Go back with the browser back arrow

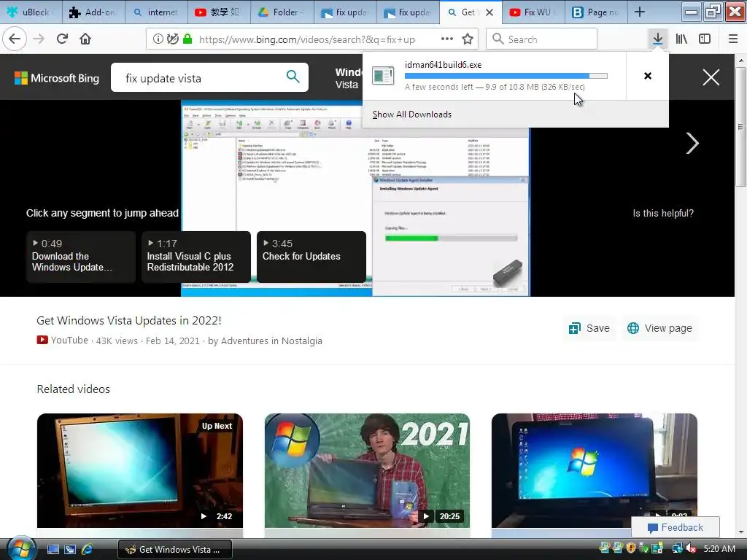15,39
